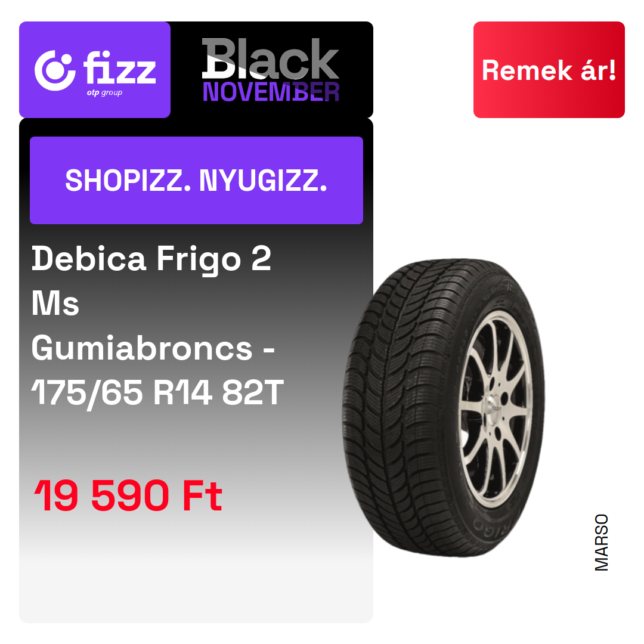Click the alloy wheel rim in photo
This screenshot has width=644, height=644.
(495, 408)
